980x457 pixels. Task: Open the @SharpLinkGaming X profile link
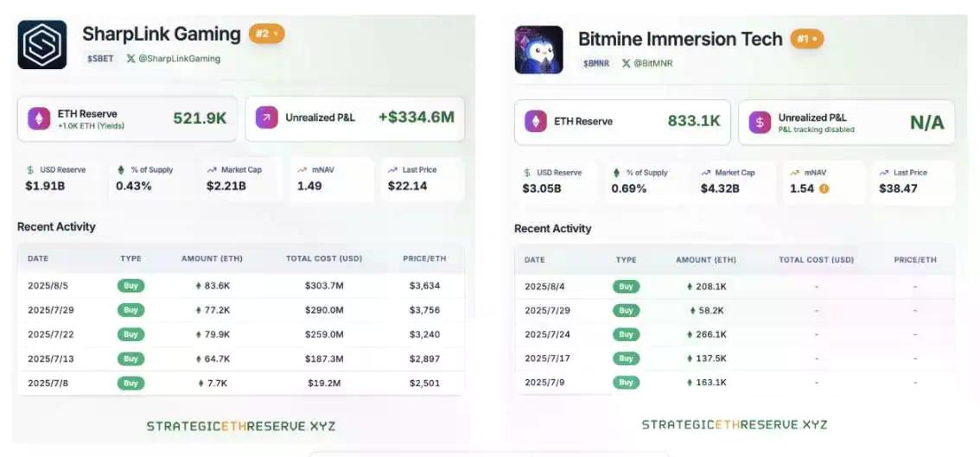pyautogui.click(x=174, y=59)
